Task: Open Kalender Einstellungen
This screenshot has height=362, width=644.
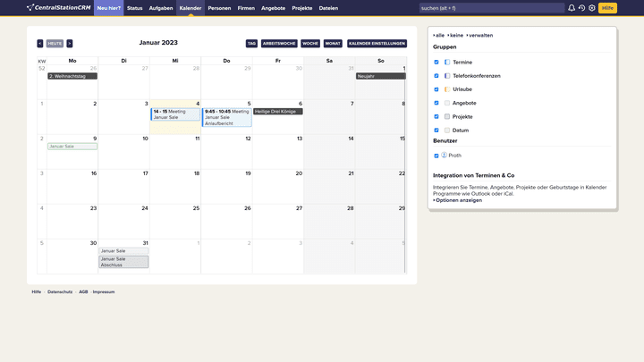Action: pyautogui.click(x=377, y=43)
